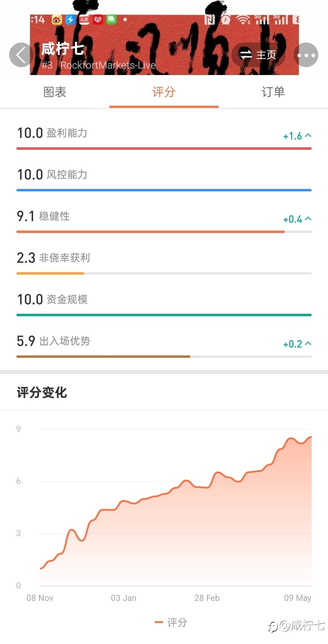Expand the +1.6 盈利能力 change arrow

pos(308,135)
